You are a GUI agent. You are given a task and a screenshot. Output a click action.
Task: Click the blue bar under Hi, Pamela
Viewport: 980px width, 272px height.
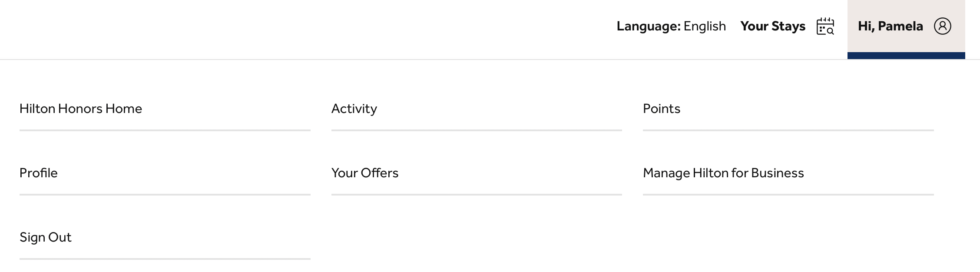point(906,56)
